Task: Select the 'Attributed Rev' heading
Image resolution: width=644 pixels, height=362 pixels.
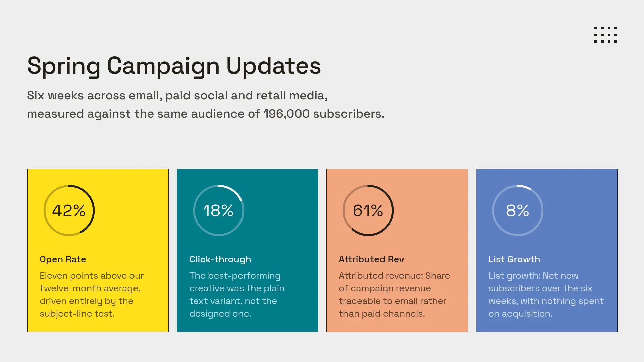Action: (x=371, y=259)
